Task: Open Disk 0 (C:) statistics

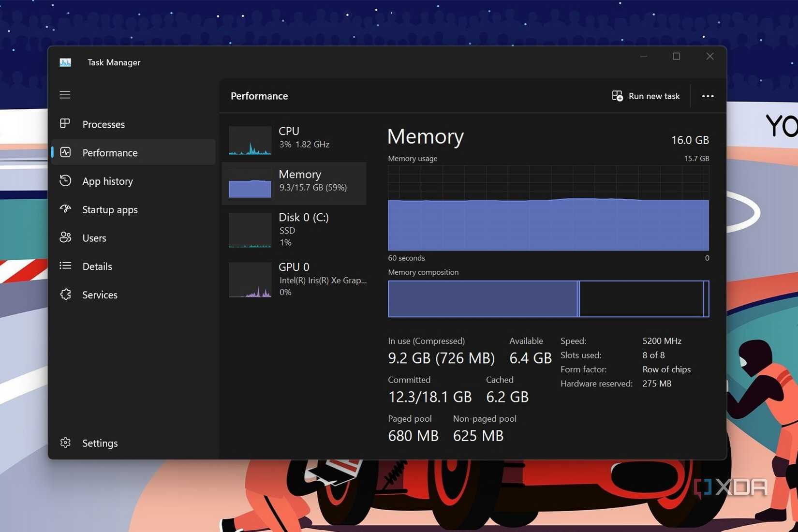Action: (x=295, y=230)
